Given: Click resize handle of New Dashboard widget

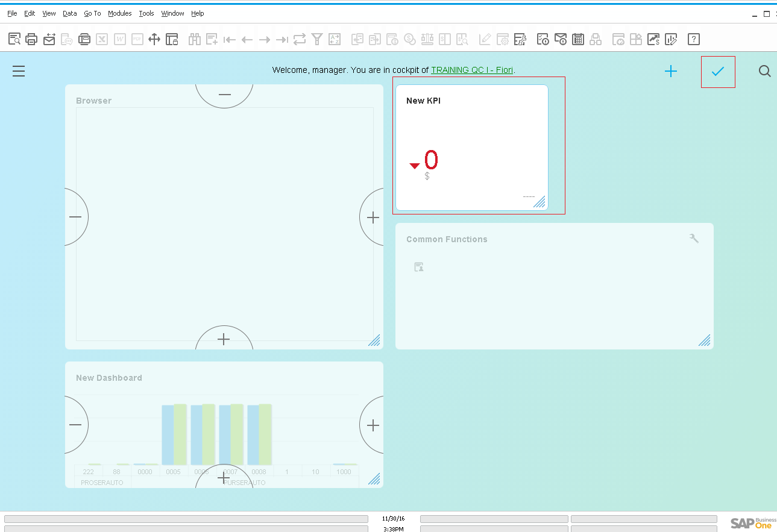Looking at the screenshot, I should [x=374, y=479].
